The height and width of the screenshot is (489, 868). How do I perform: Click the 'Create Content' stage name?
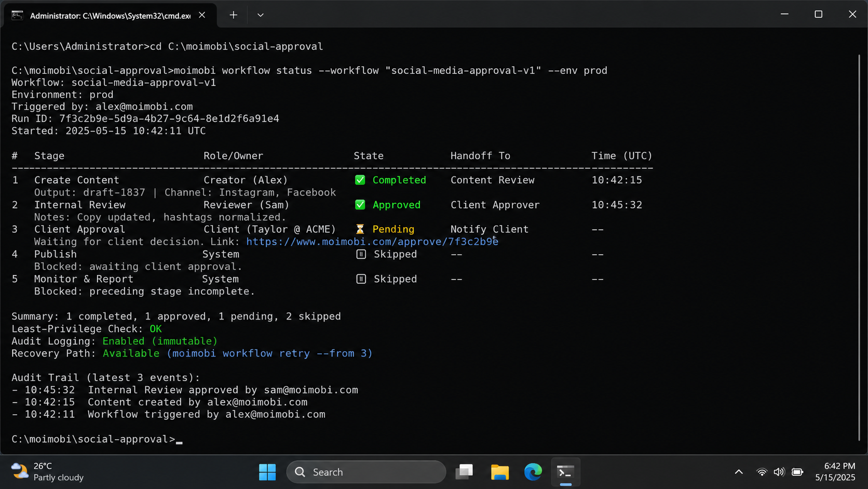[77, 180]
